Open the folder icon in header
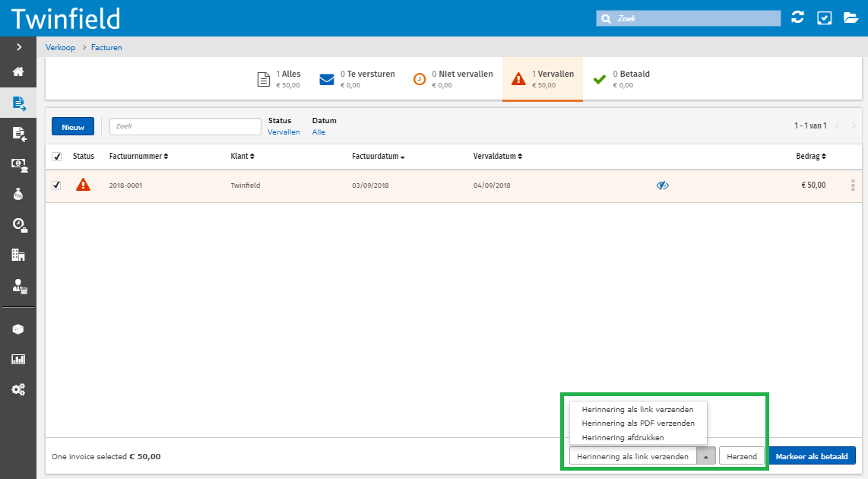Image resolution: width=868 pixels, height=479 pixels. [851, 17]
